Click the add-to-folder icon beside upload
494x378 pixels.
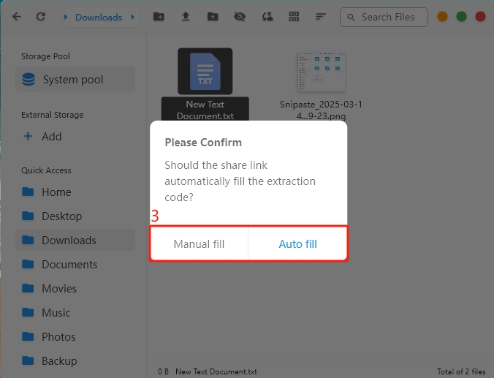pos(213,16)
